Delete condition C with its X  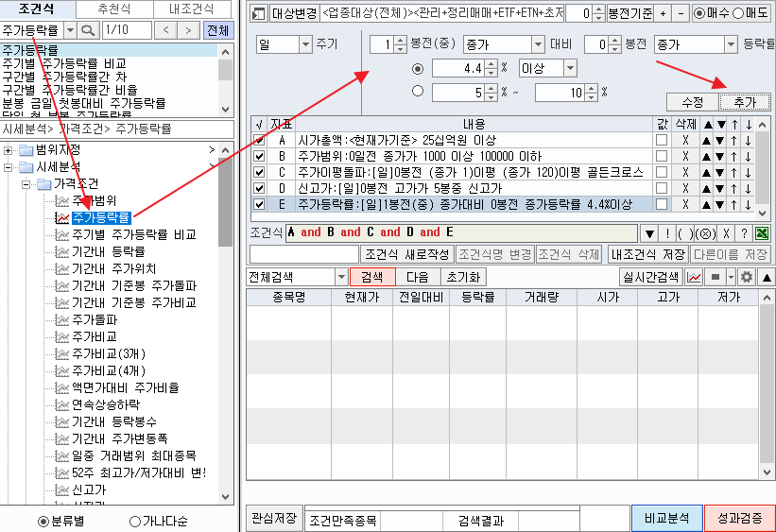(685, 172)
